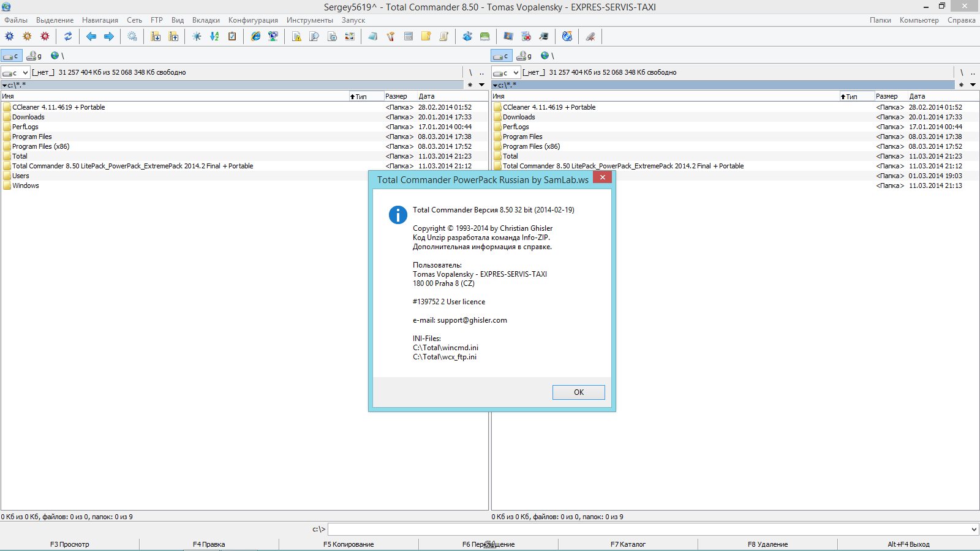Open the calculator toolbar icon
This screenshot has width=980, height=551.
pyautogui.click(x=409, y=37)
